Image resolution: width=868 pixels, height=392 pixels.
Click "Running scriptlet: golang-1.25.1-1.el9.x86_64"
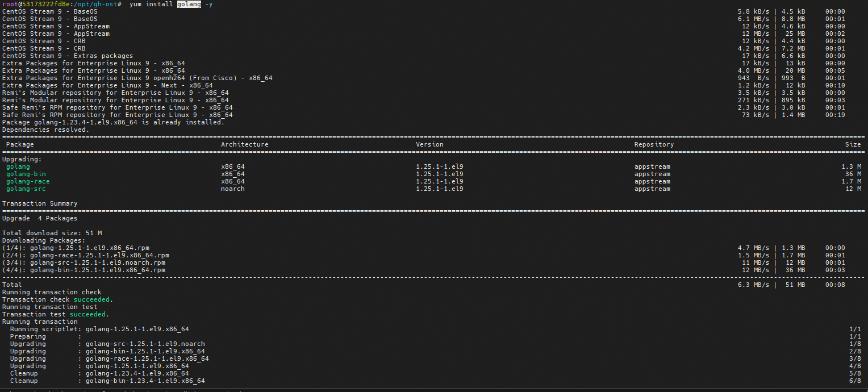(x=99, y=329)
